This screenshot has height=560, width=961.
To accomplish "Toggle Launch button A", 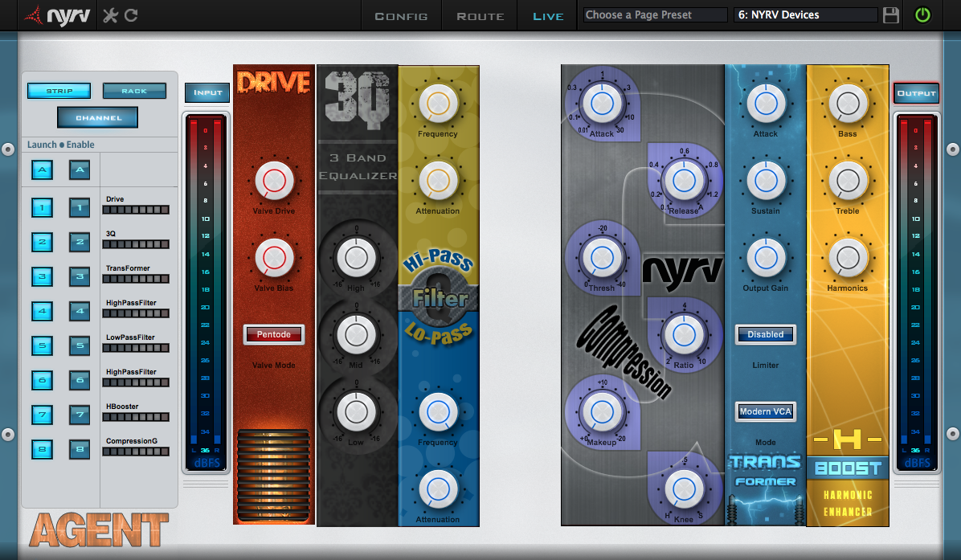I will point(43,170).
